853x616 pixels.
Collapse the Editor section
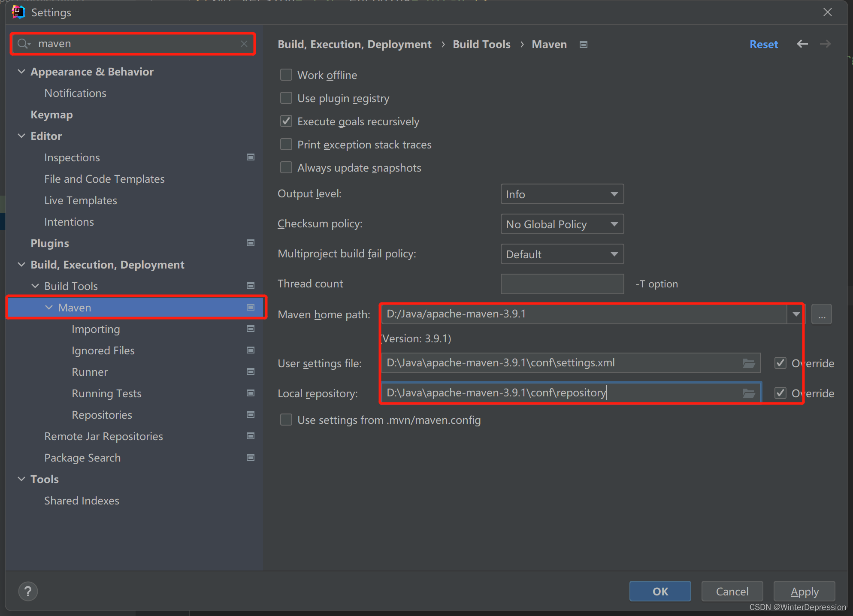tap(21, 136)
